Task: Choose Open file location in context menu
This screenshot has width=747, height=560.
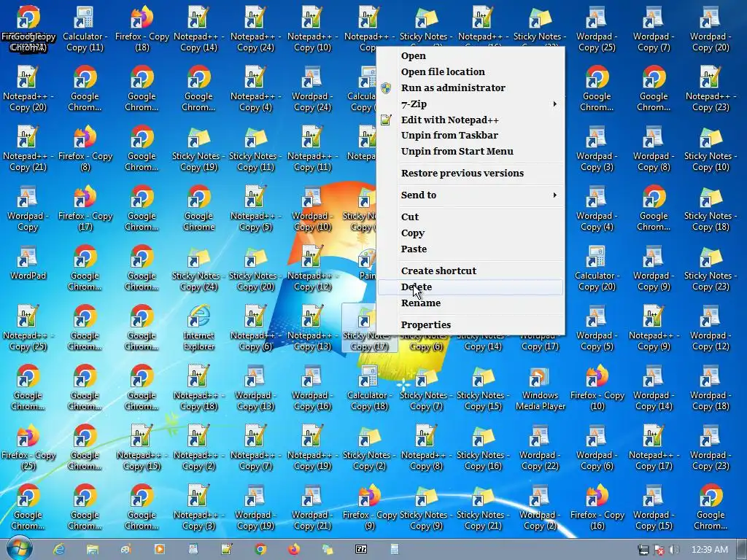Action: [x=471, y=72]
